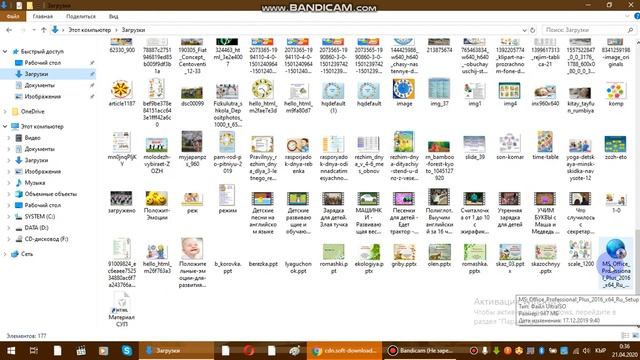Select Этот компьютер in address breadcrumb
The width and height of the screenshot is (640, 360).
coord(89,30)
